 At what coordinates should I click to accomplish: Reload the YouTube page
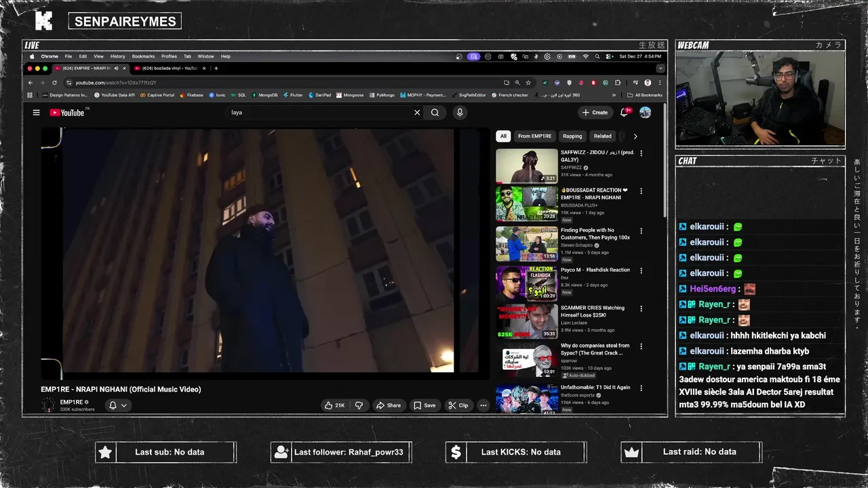pyautogui.click(x=54, y=83)
